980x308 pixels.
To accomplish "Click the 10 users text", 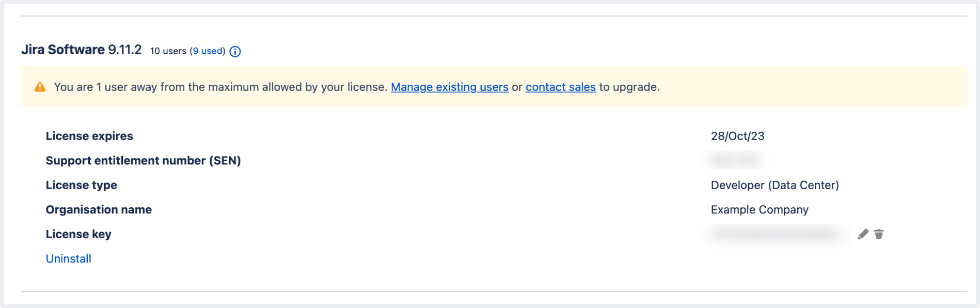I will click(168, 51).
